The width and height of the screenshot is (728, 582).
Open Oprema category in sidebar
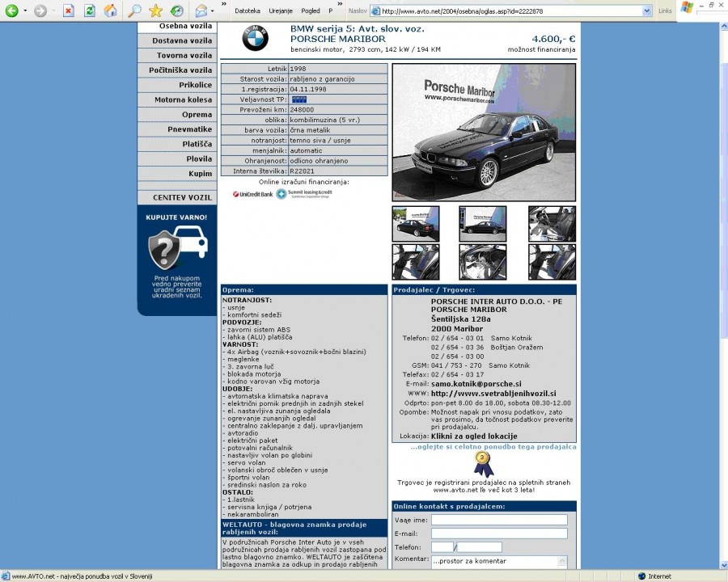(177, 115)
